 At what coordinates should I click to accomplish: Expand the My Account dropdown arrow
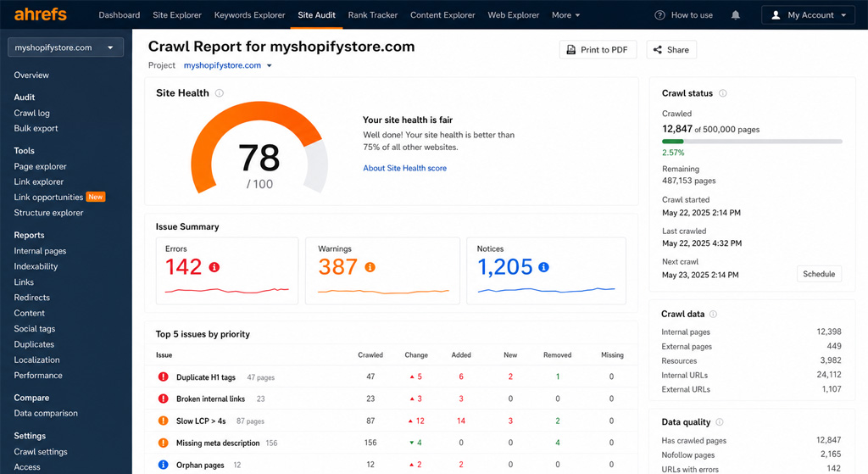pos(843,15)
